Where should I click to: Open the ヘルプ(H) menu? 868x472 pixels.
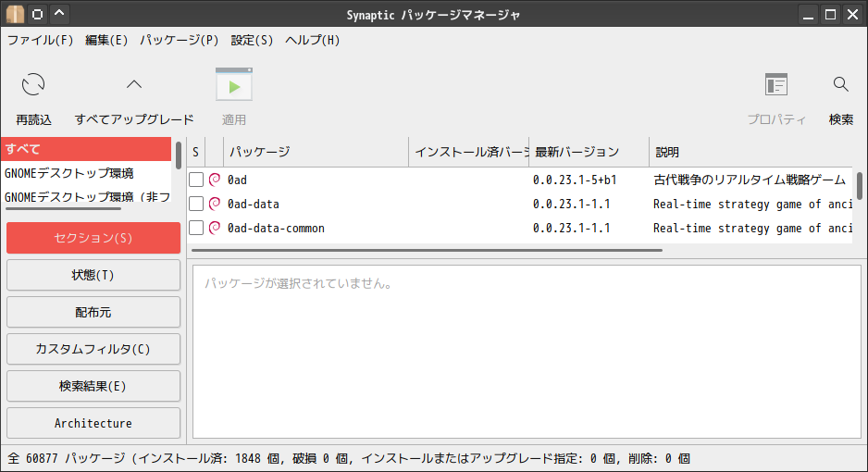pyautogui.click(x=312, y=41)
